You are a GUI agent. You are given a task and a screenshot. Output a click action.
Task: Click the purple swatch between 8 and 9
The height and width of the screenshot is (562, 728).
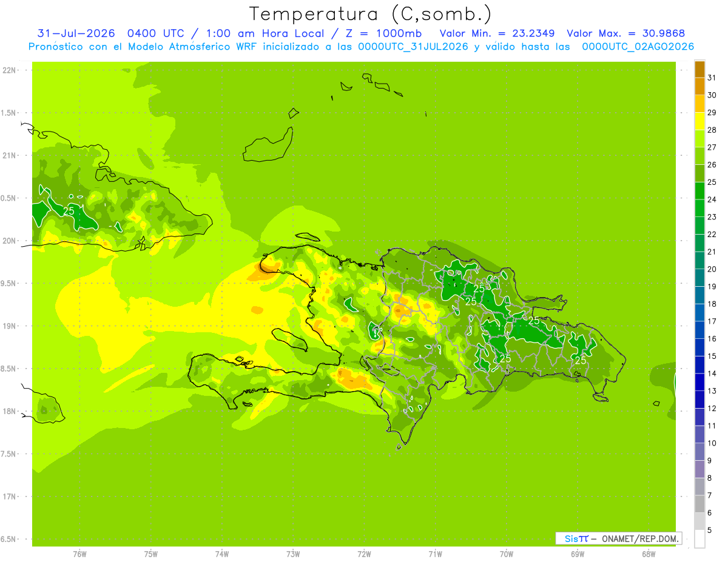click(x=699, y=469)
